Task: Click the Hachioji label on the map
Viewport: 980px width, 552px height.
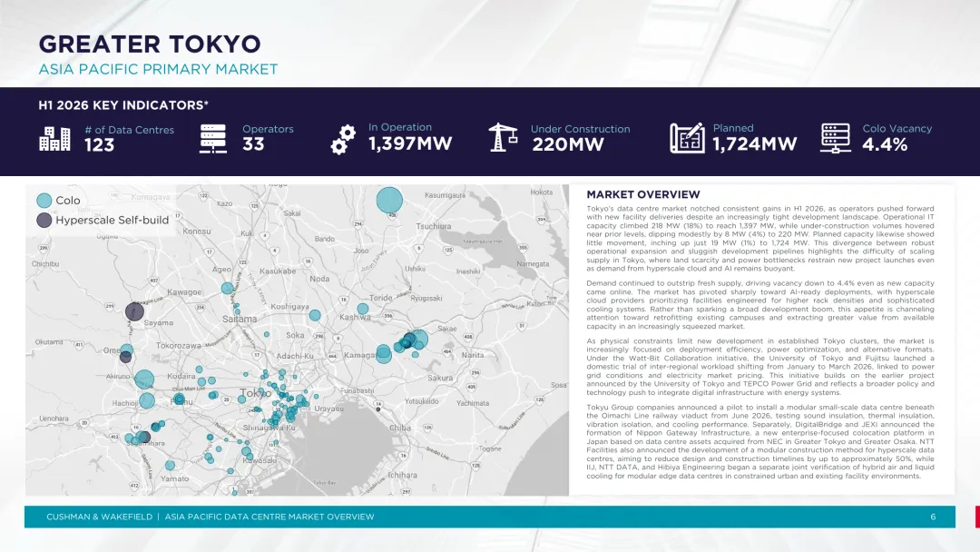Action: [x=125, y=403]
